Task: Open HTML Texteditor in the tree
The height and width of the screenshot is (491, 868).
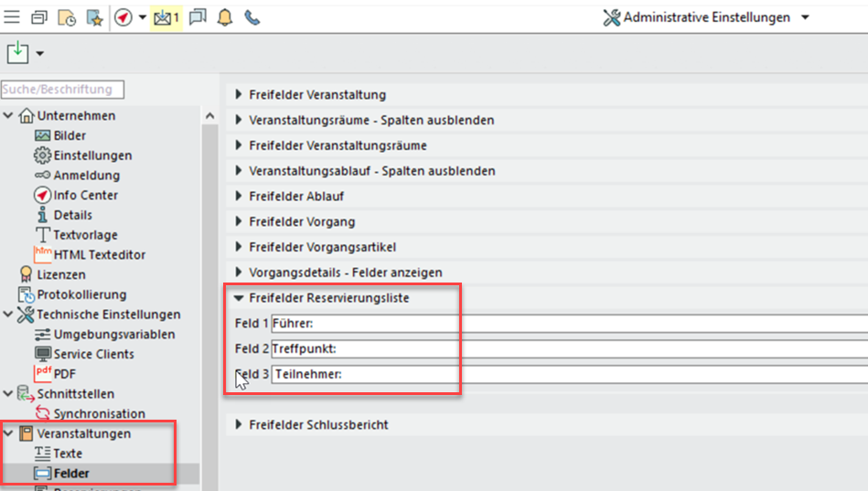Action: (x=99, y=254)
